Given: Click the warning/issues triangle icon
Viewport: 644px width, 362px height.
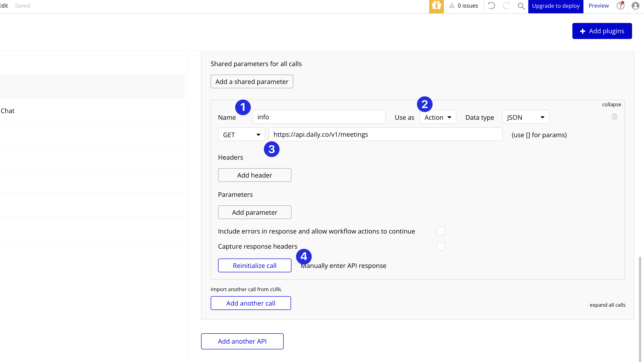Looking at the screenshot, I should [x=452, y=6].
